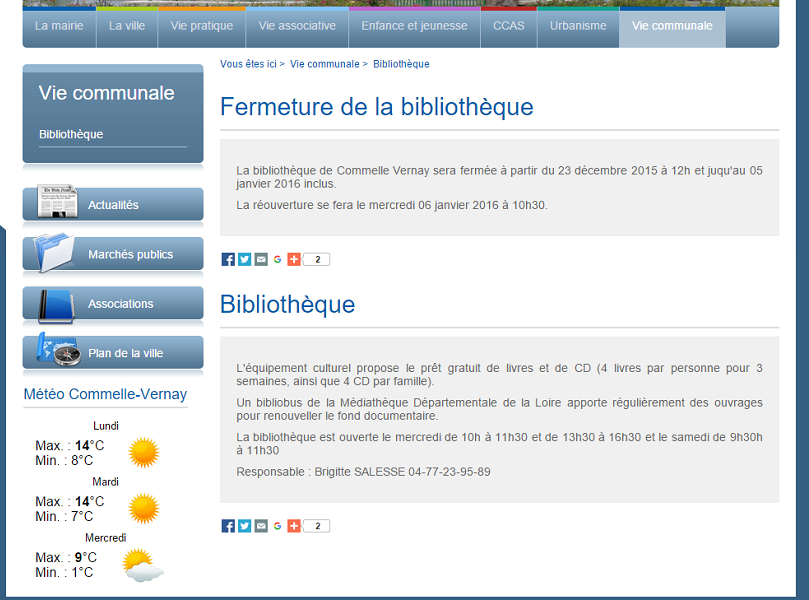The image size is (809, 600).
Task: Share Bibliothèque article on Twitter
Action: pyautogui.click(x=245, y=526)
